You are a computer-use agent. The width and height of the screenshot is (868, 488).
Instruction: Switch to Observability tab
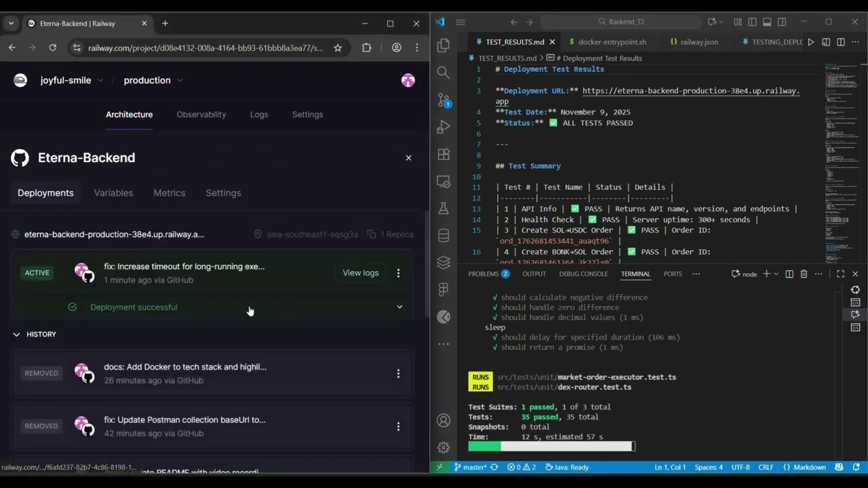tap(201, 115)
